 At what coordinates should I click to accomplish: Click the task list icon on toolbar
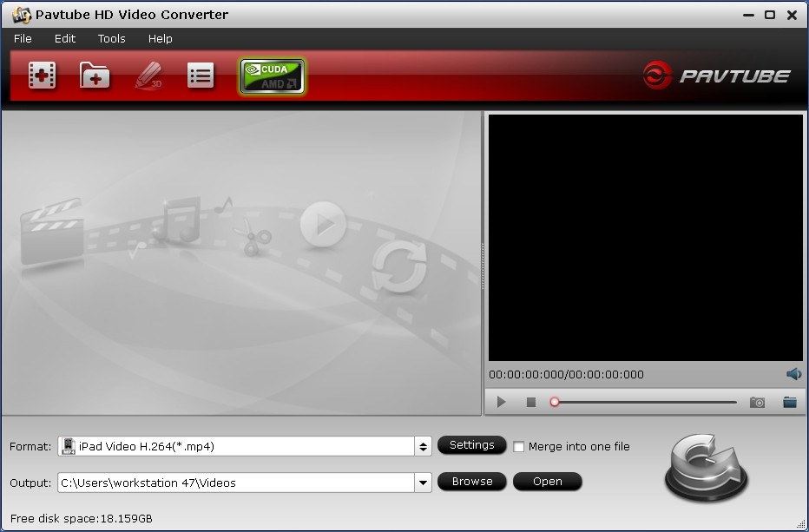click(201, 76)
